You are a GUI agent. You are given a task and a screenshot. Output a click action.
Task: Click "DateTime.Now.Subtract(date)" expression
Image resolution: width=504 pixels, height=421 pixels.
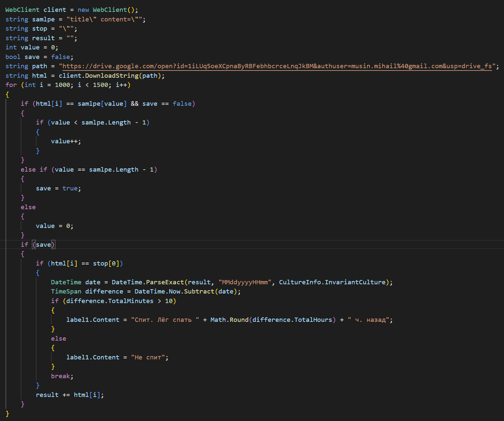pyautogui.click(x=186, y=291)
